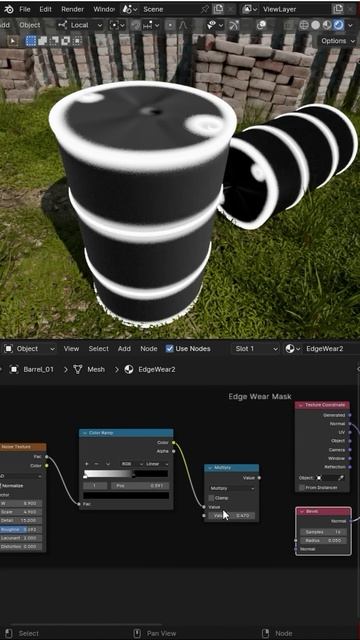Adjust the Roughness slider in Noise Texture
The height and width of the screenshot is (640, 360).
coord(21,529)
